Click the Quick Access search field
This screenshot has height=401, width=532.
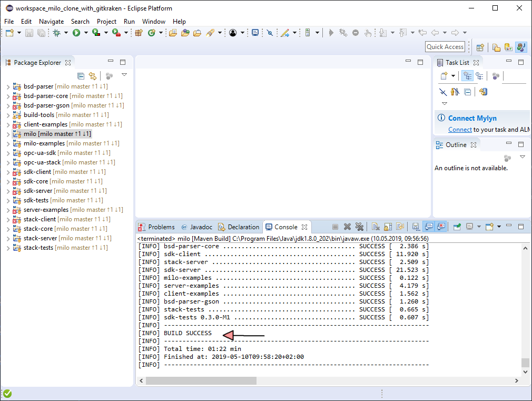[445, 47]
